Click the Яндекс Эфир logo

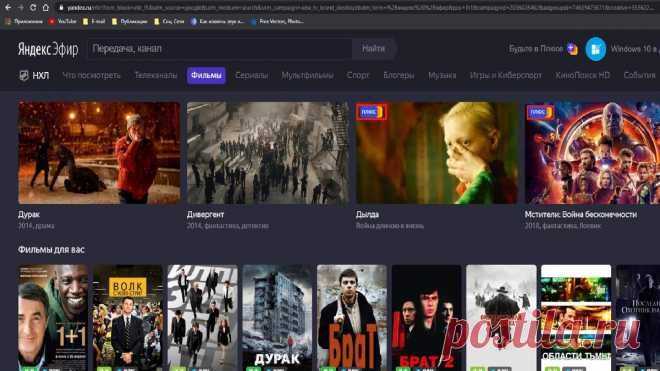[x=48, y=49]
